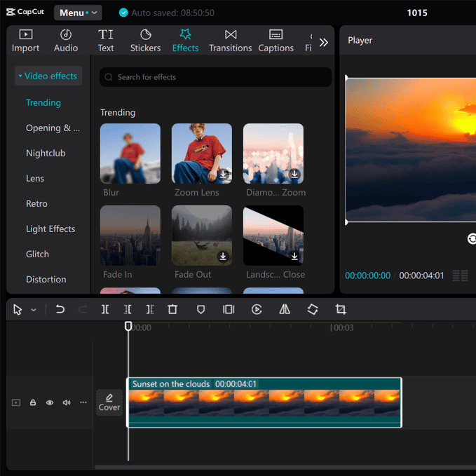
Task: Mute the video track audio
Action: [x=67, y=402]
